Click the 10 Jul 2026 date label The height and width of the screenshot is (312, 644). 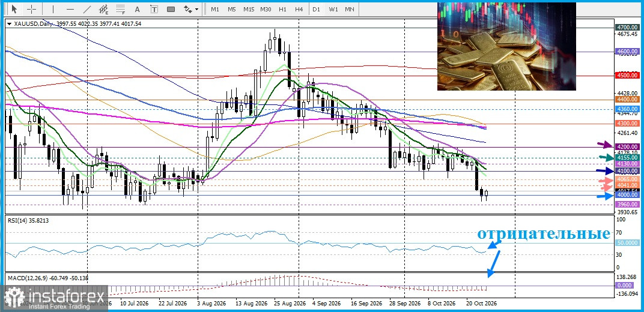pos(134,304)
